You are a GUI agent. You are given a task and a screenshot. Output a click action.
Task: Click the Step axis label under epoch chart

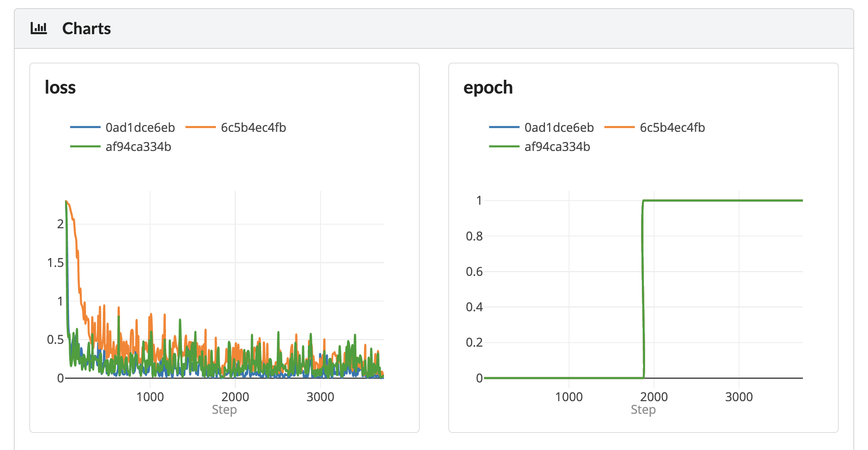[643, 409]
